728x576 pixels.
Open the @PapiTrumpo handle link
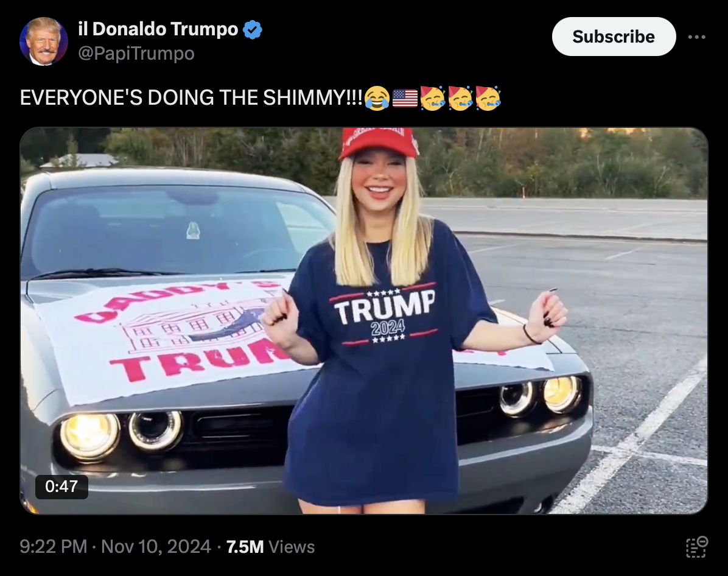point(136,54)
